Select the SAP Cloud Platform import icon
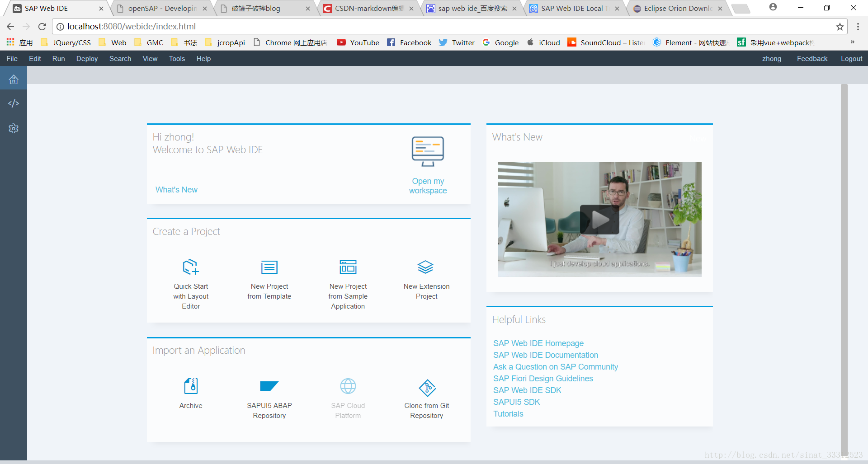Image resolution: width=868 pixels, height=464 pixels. (x=348, y=386)
